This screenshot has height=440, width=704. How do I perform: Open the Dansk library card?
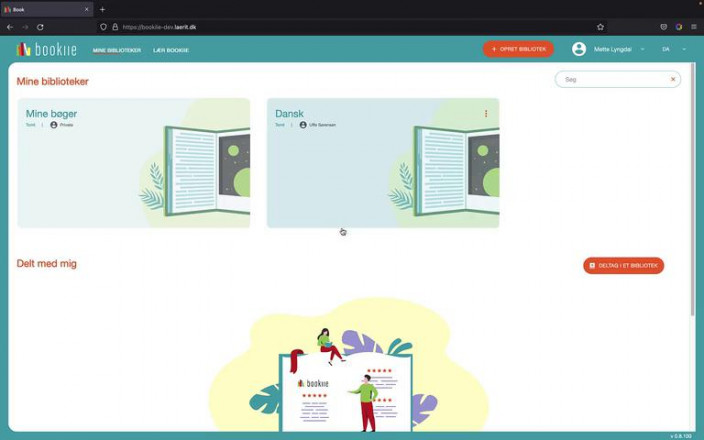tap(382, 163)
